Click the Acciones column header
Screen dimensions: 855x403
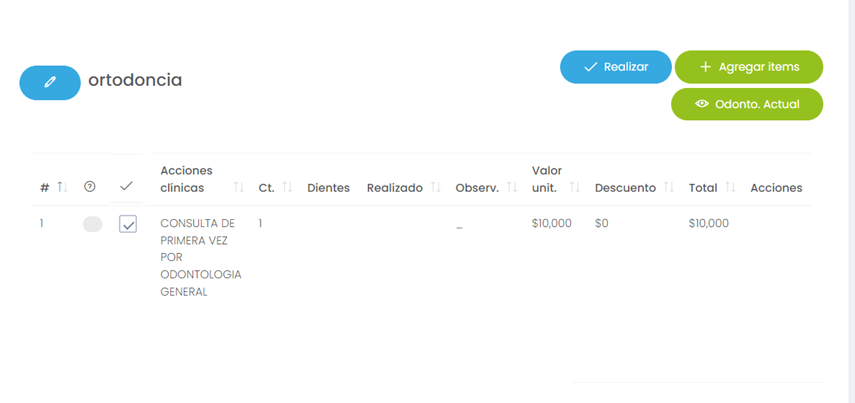click(776, 187)
